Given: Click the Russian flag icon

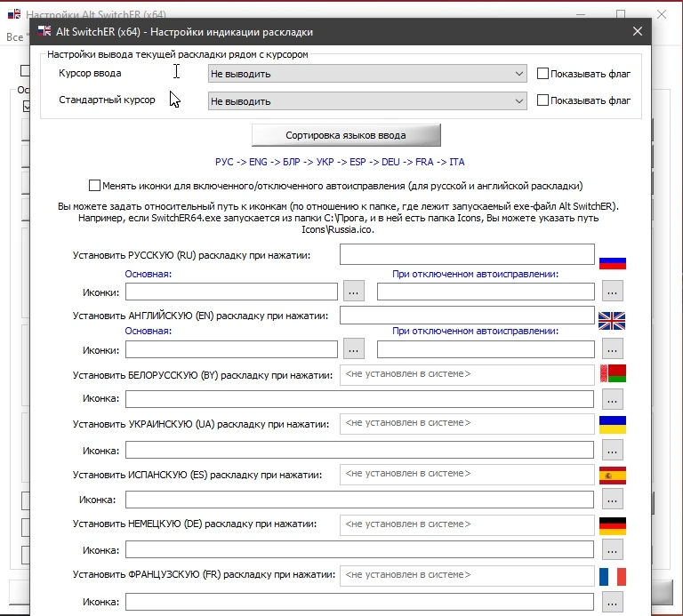Looking at the screenshot, I should click(613, 263).
